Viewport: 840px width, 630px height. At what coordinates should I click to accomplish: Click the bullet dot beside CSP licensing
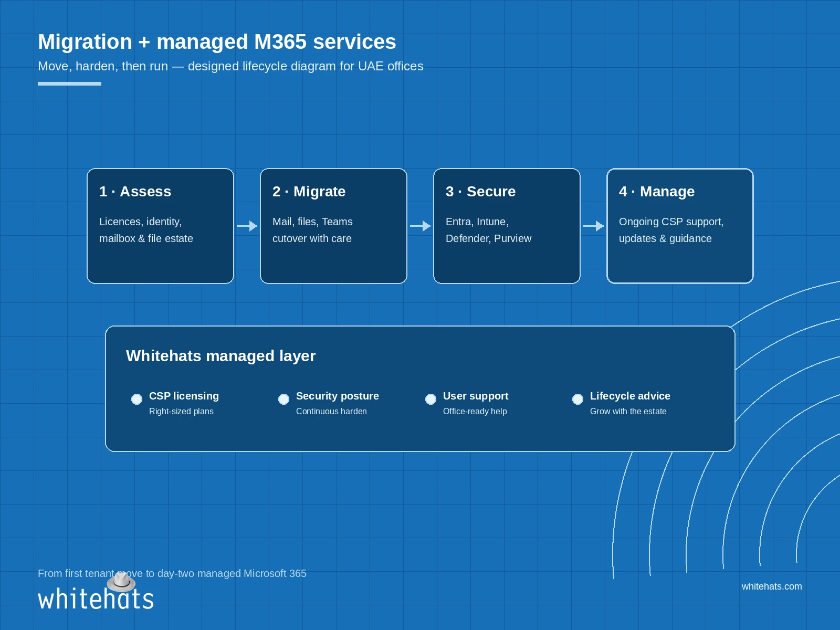(x=136, y=399)
